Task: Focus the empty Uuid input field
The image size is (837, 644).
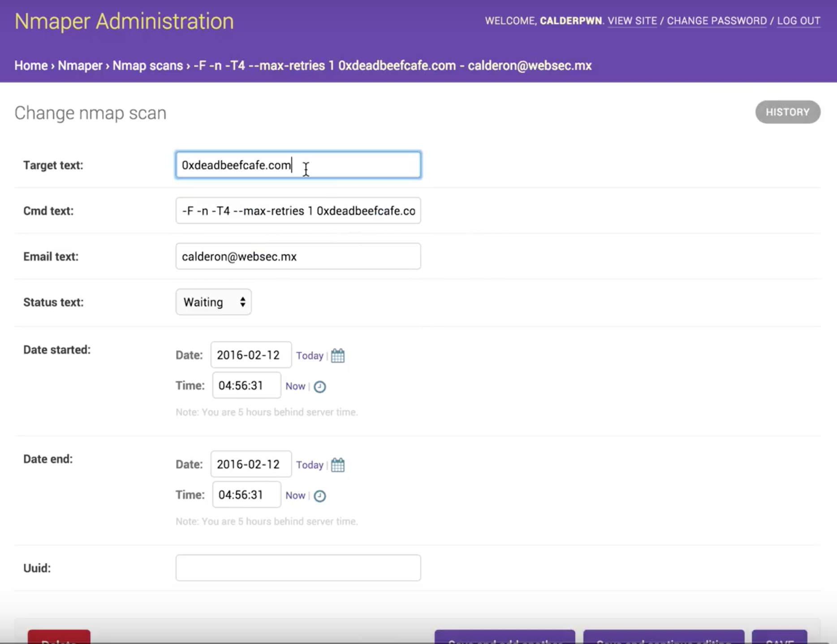Action: pos(298,568)
